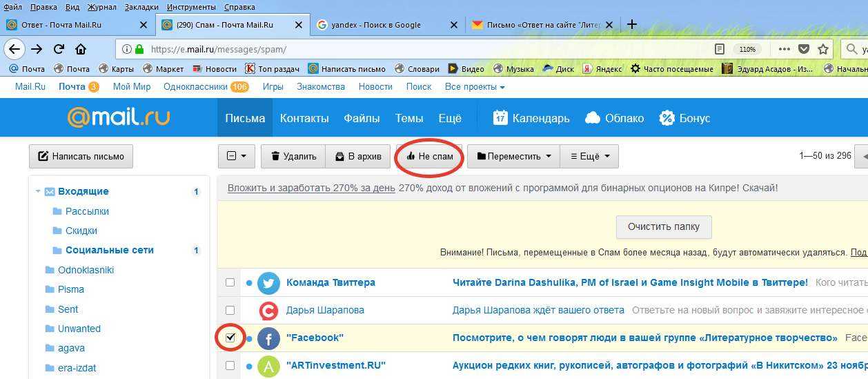
Task: Switch to the Ответ - Почта Mail.Ru tab
Action: click(x=76, y=24)
